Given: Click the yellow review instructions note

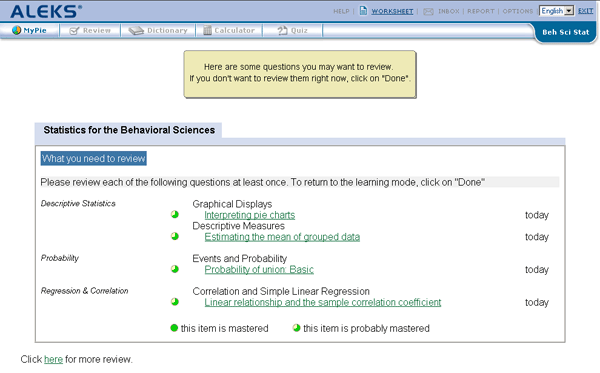Looking at the screenshot, I should tap(300, 74).
